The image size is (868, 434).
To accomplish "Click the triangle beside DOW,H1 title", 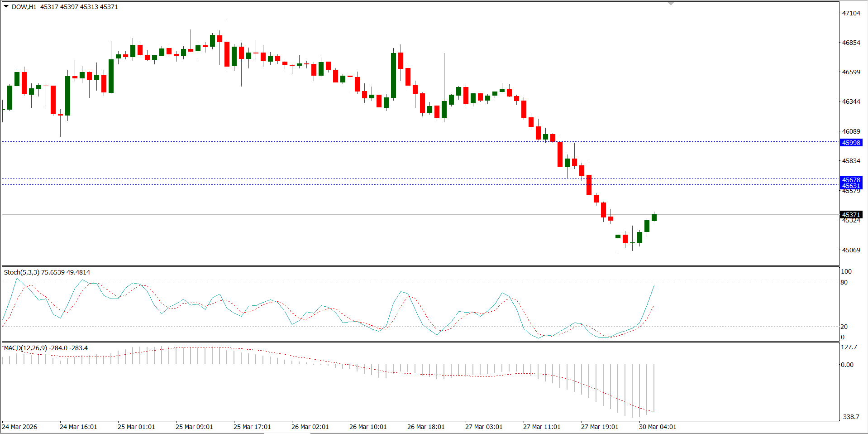I will point(6,7).
